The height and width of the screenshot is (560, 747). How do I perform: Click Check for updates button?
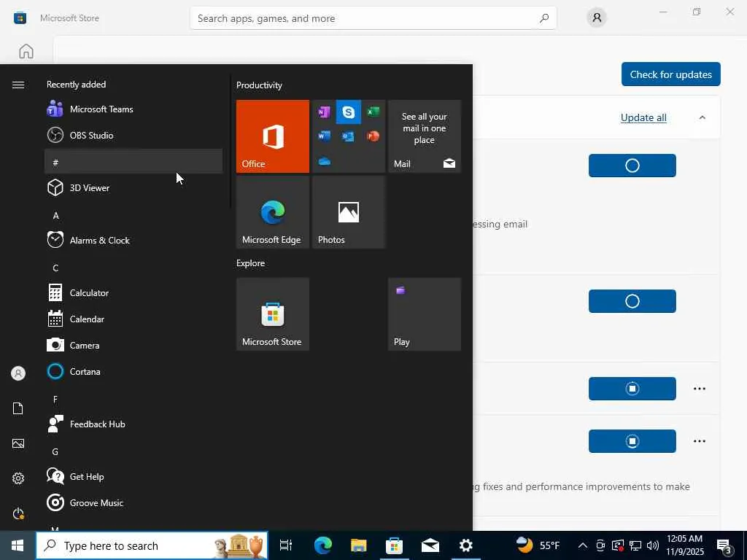click(671, 74)
